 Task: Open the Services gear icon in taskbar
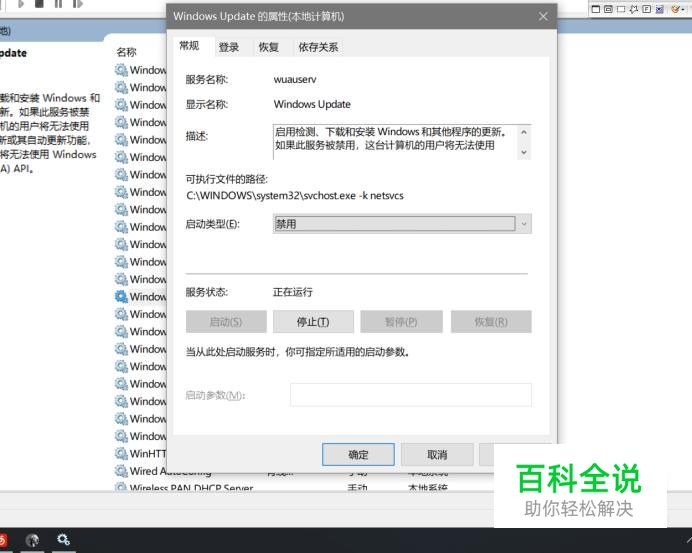pyautogui.click(x=63, y=539)
